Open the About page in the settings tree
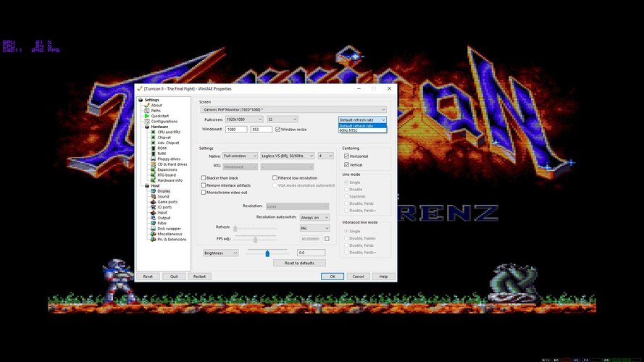 point(156,105)
